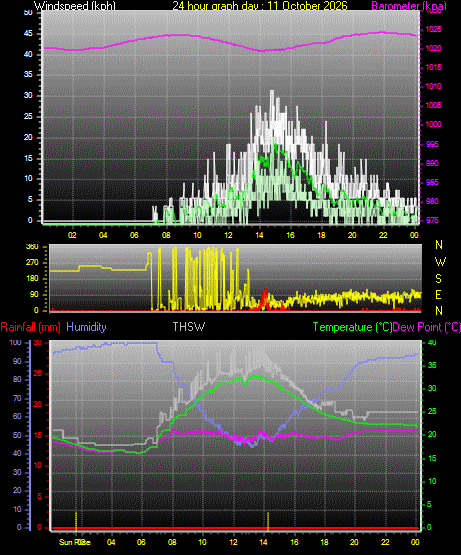Screen dimensions: 461x555
Task: Click the green '35' temperature axis value
Action: tap(432, 365)
